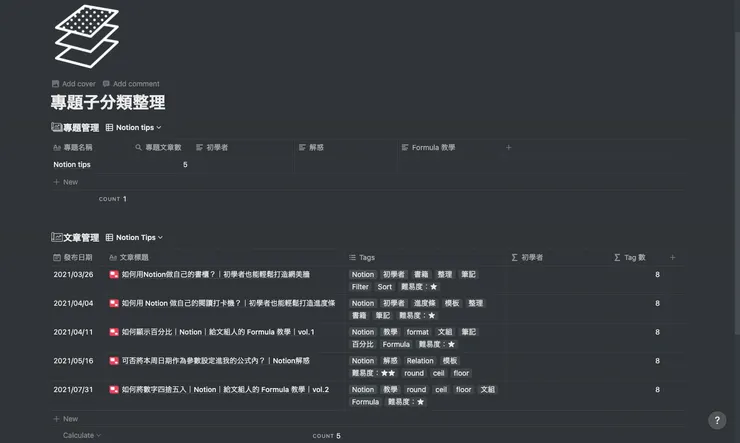Click the date 2021/07/31
The width and height of the screenshot is (740, 443).
(x=73, y=390)
